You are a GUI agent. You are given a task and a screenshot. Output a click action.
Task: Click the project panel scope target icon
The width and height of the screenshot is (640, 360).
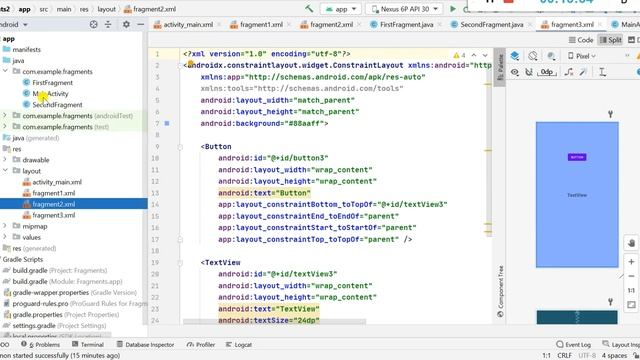(93, 24)
